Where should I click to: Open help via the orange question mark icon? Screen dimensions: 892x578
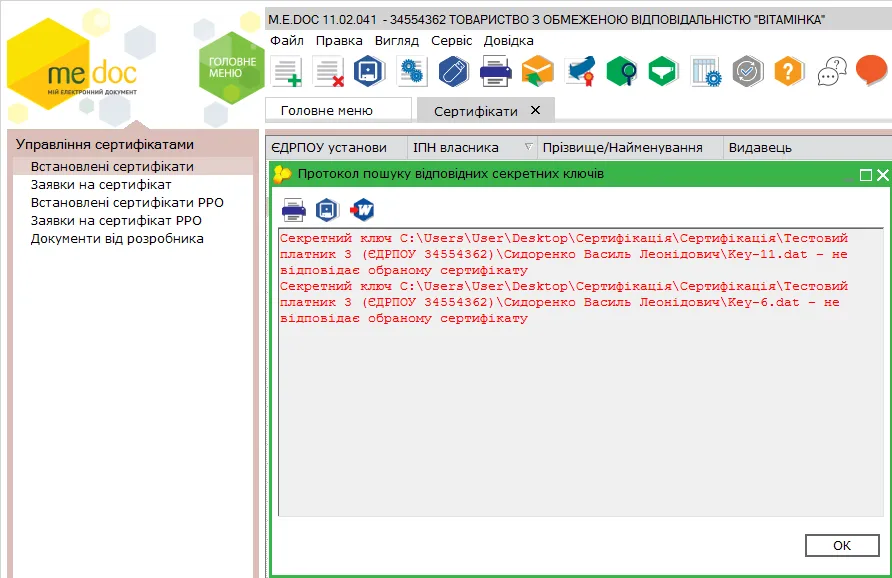pyautogui.click(x=789, y=72)
